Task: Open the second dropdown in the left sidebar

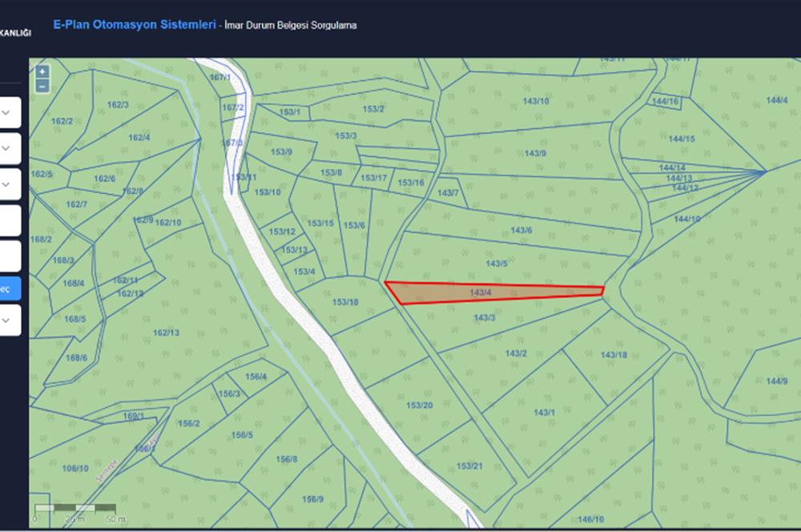Action: [x=7, y=148]
